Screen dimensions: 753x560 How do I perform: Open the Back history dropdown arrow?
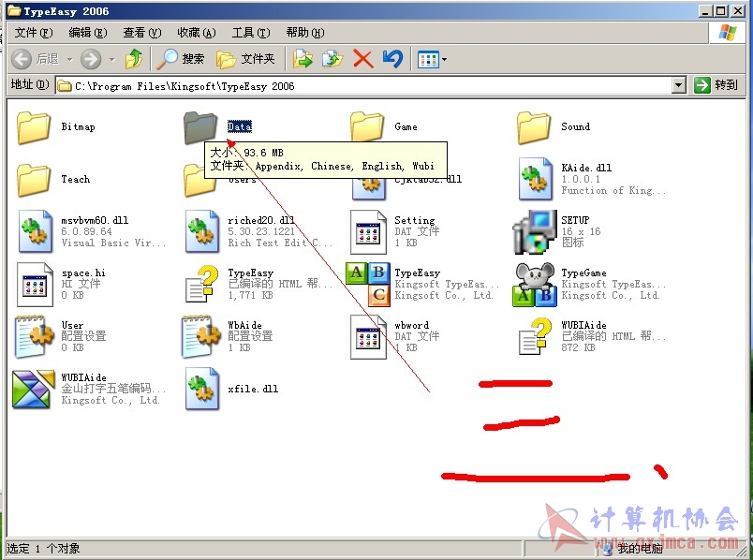69,60
